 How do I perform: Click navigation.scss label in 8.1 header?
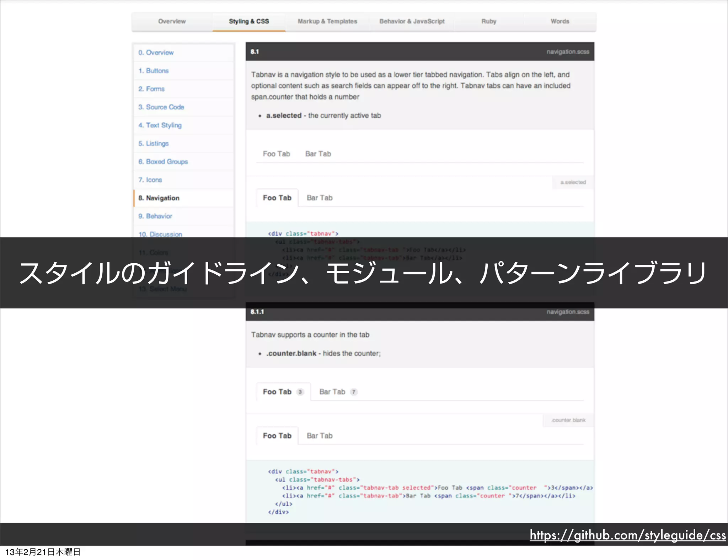pyautogui.click(x=568, y=52)
